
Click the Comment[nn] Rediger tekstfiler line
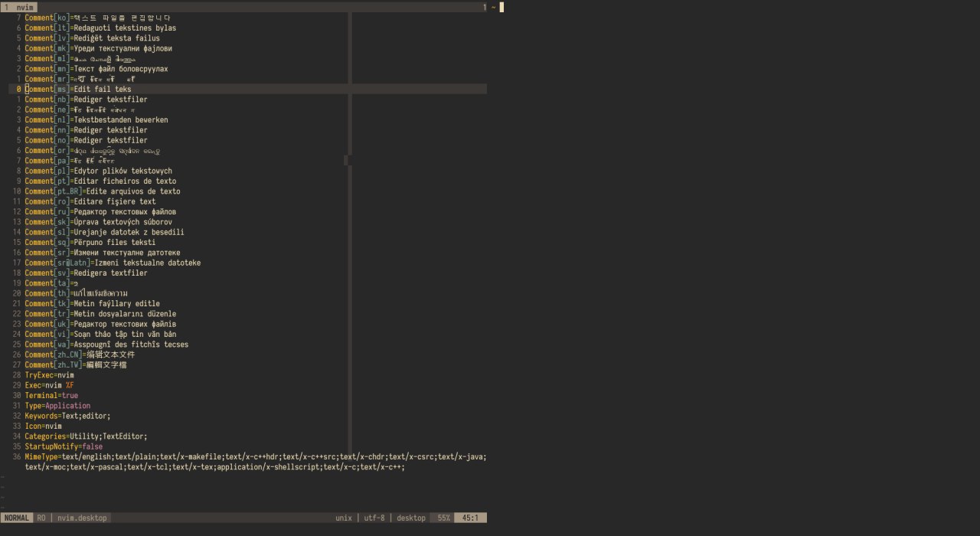click(x=86, y=130)
